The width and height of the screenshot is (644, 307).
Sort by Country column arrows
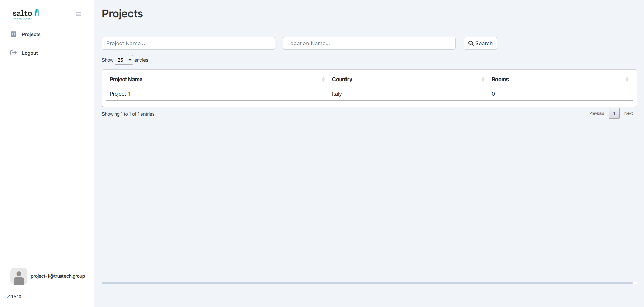483,79
